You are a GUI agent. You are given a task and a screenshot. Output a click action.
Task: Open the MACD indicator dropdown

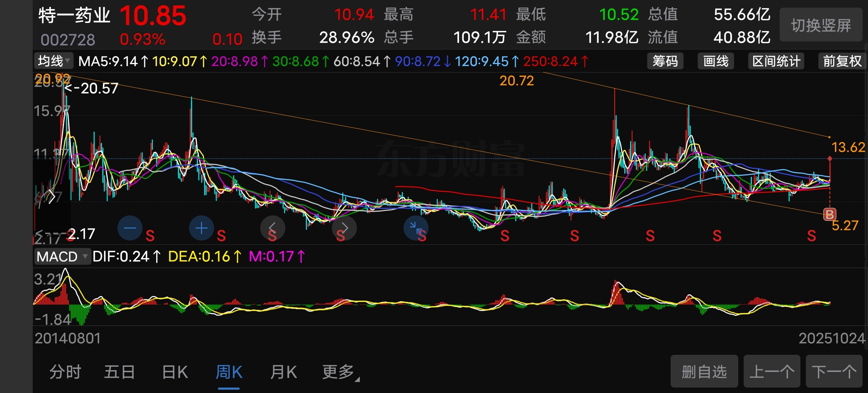62,257
